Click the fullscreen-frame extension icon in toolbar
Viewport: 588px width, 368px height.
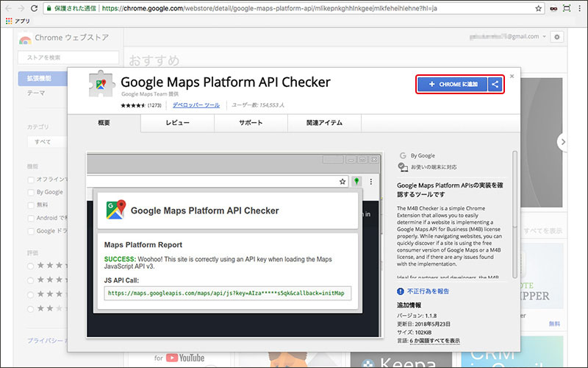point(567,8)
